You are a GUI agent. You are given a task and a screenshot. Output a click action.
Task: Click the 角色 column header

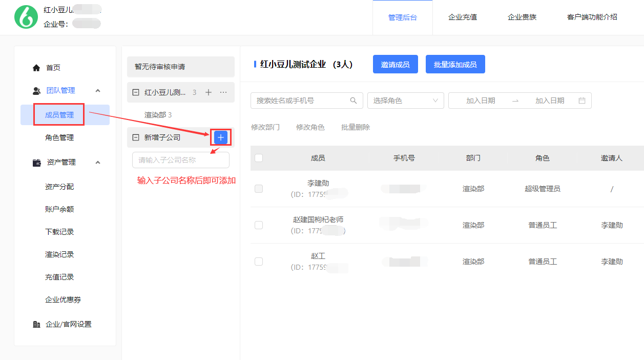click(543, 158)
